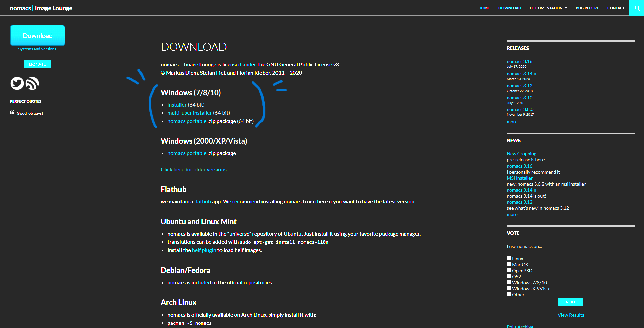Image resolution: width=644 pixels, height=328 pixels.
Task: Click the 'pacman -S nomacs' command text
Action: [190, 323]
